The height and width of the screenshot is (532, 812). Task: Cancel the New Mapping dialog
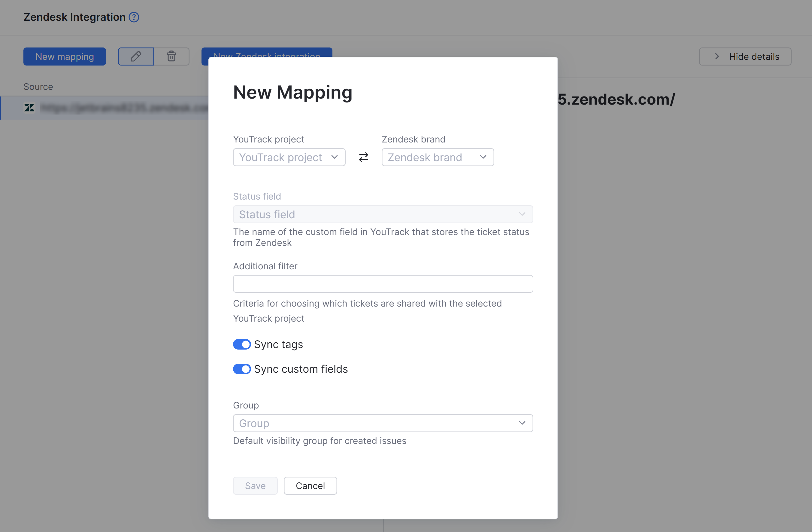point(310,485)
